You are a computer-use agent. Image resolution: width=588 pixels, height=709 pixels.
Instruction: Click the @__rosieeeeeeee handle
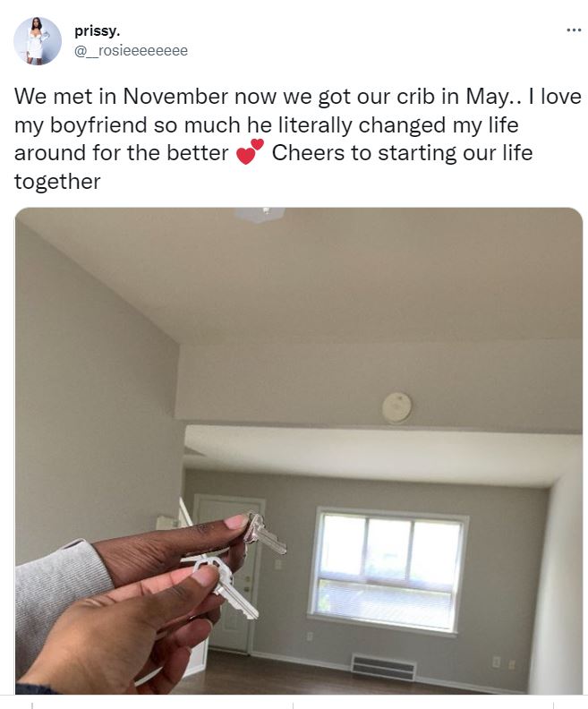(x=131, y=51)
